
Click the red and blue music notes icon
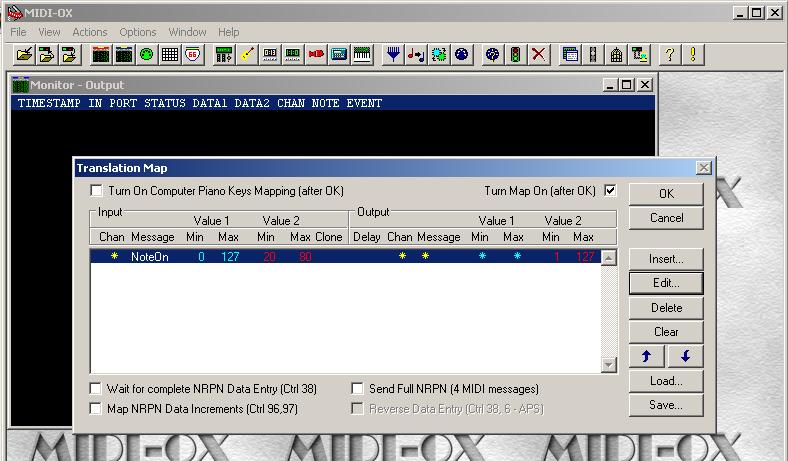click(416, 54)
